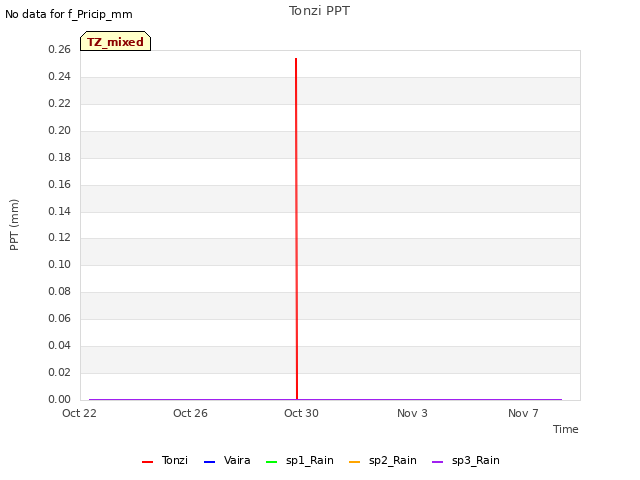
Task: Click the 0.18 y-axis tick label
Action: (x=59, y=157)
